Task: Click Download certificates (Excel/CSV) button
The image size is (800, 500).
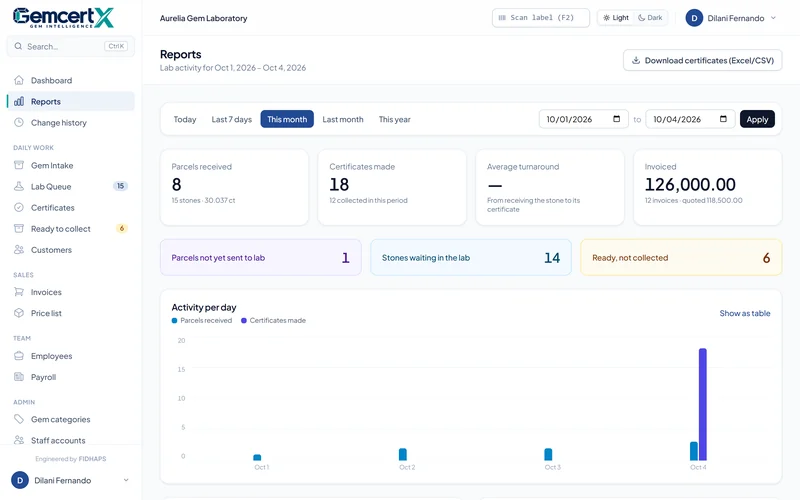Action: [x=703, y=60]
